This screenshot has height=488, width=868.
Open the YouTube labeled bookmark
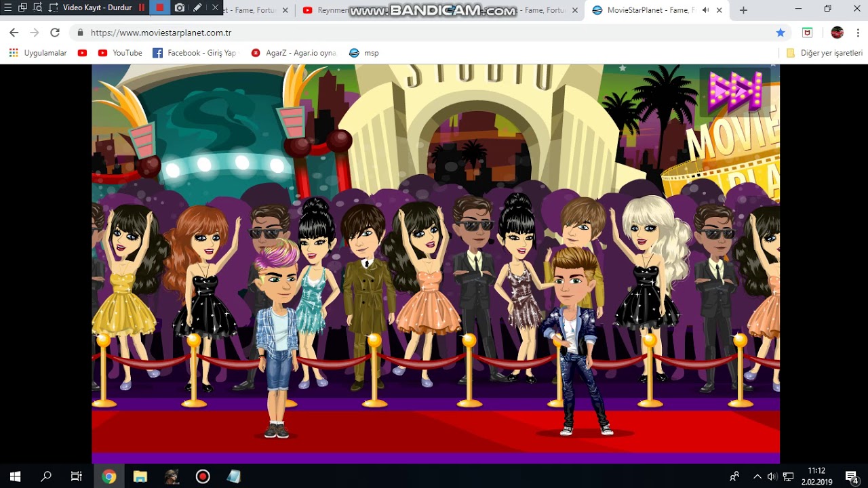[120, 53]
